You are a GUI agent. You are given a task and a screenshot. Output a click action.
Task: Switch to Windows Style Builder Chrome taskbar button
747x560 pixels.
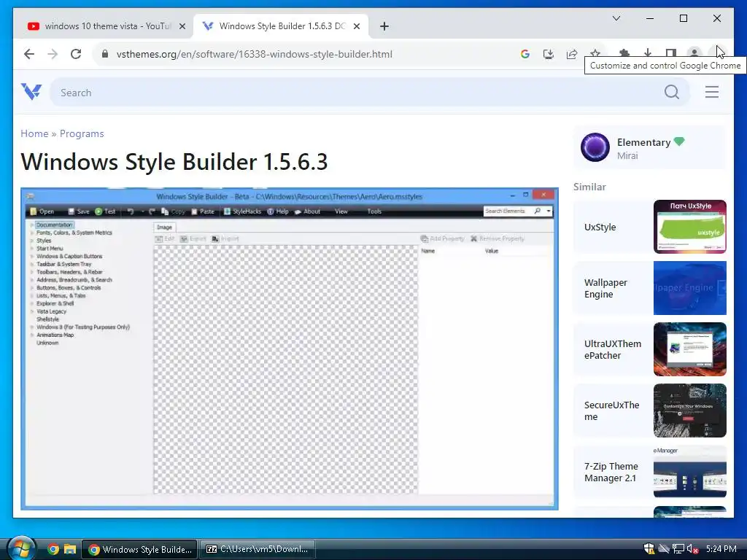pos(139,549)
